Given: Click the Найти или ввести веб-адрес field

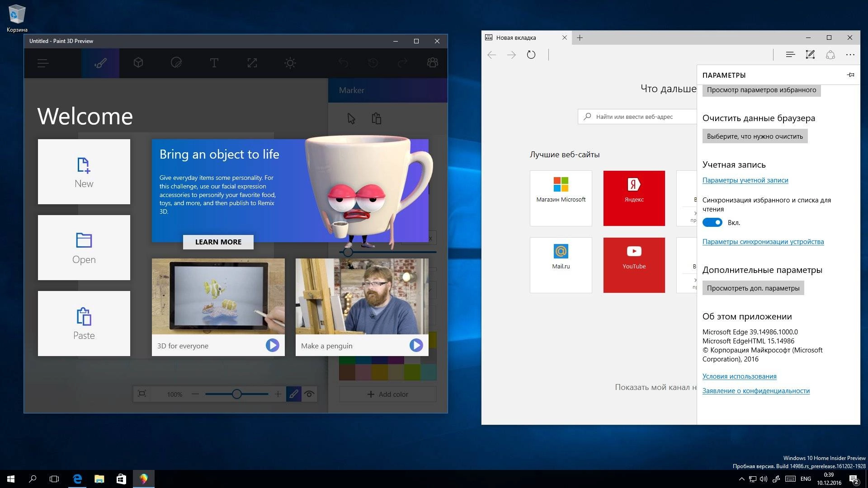Looking at the screenshot, I should pyautogui.click(x=637, y=117).
